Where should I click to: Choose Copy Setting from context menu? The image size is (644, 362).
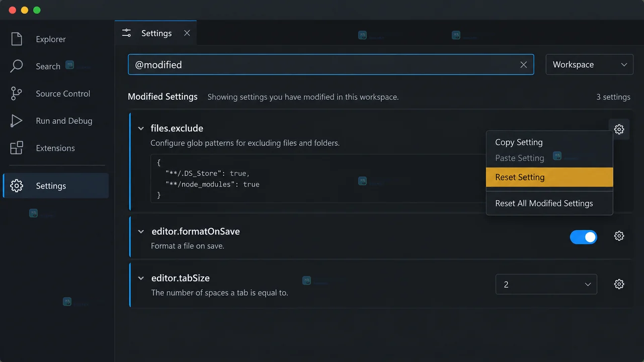(549, 142)
